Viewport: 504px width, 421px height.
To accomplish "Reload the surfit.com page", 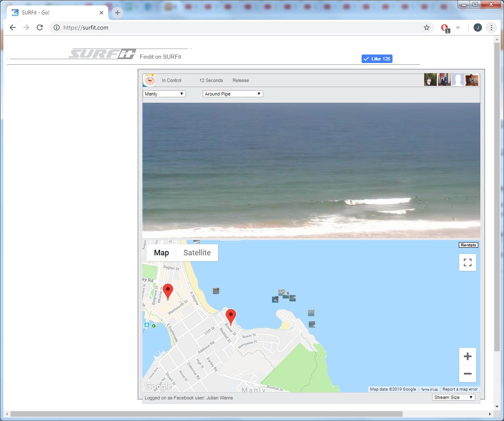I will tap(40, 27).
